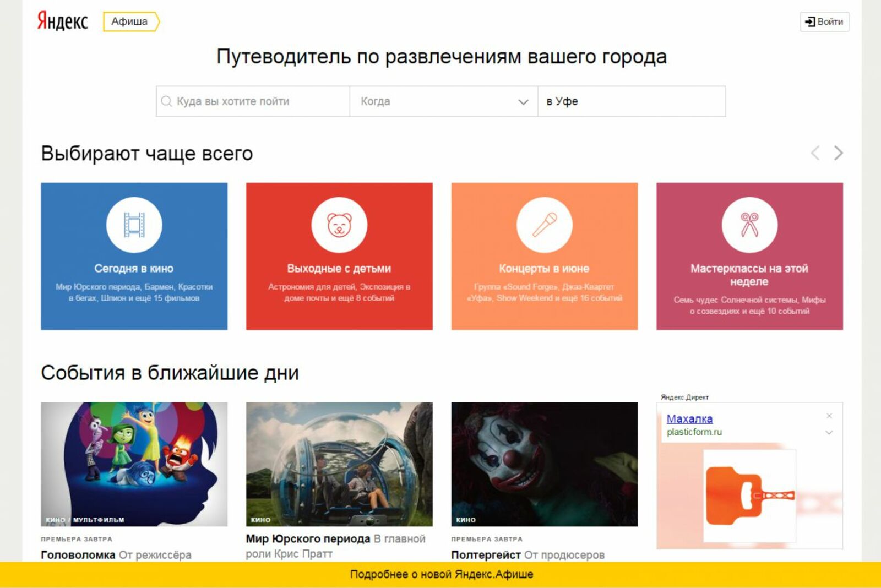Close the Махалка ad with the X

click(x=829, y=416)
